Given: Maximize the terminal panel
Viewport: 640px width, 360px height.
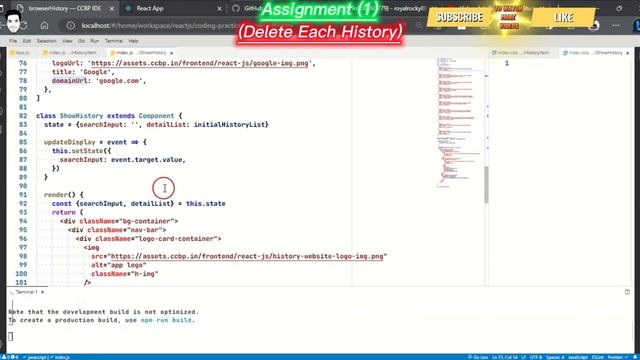Looking at the screenshot, I should (x=627, y=292).
